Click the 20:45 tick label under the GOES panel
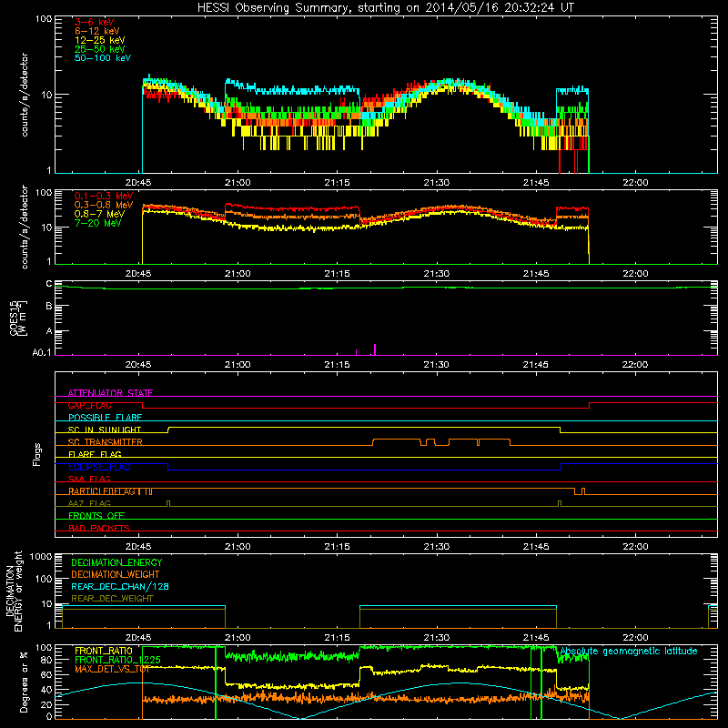The width and height of the screenshot is (728, 728). click(x=138, y=365)
